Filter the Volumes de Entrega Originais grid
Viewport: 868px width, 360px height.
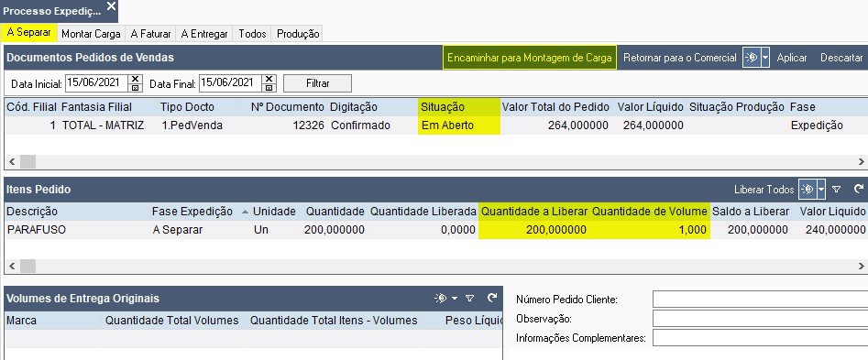pos(469,298)
